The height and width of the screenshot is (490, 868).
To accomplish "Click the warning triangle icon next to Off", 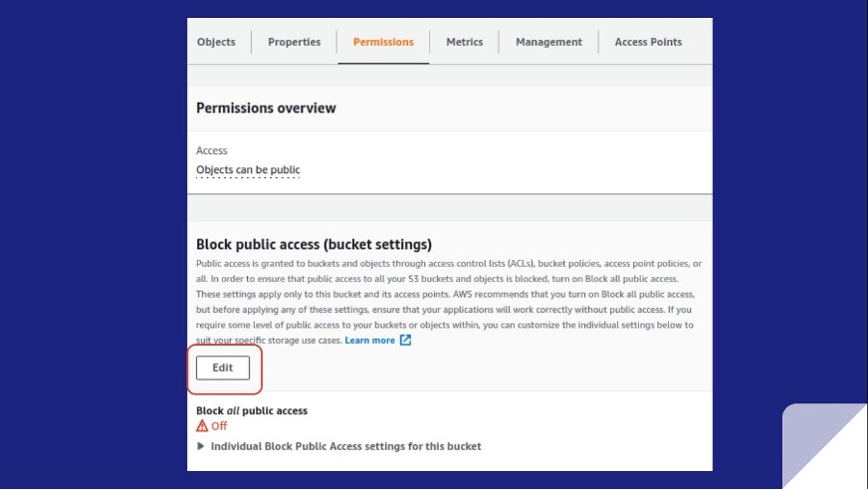I will coord(202,426).
